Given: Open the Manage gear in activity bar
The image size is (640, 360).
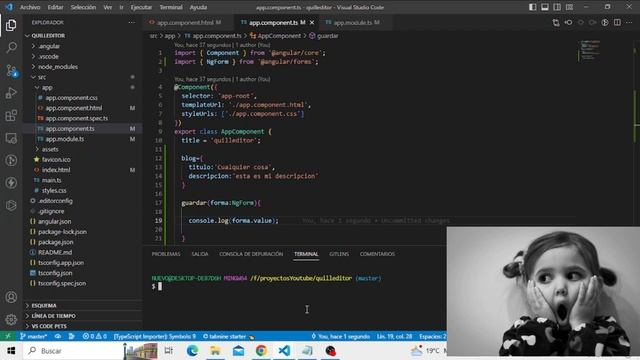Looking at the screenshot, I should [x=11, y=319].
